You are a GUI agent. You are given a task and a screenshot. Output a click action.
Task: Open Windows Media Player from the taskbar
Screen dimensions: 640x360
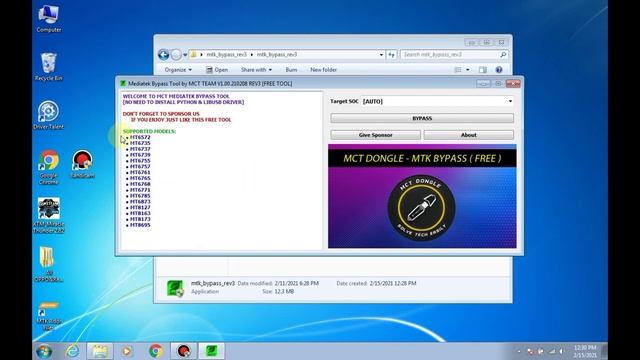tap(127, 351)
